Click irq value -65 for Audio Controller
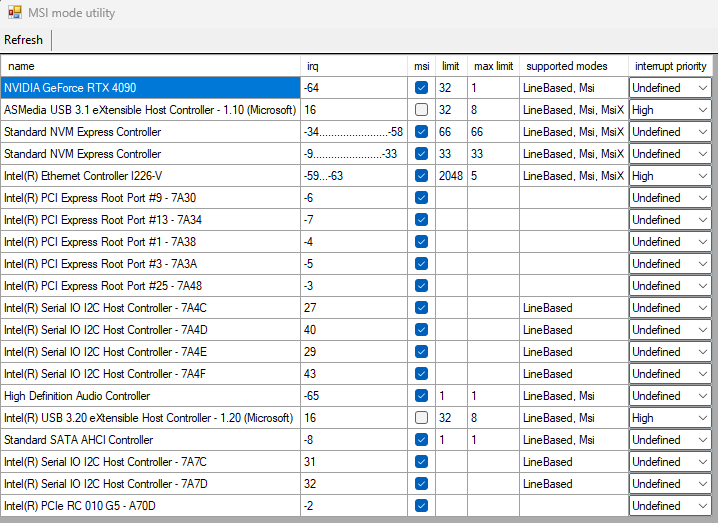 [354, 395]
